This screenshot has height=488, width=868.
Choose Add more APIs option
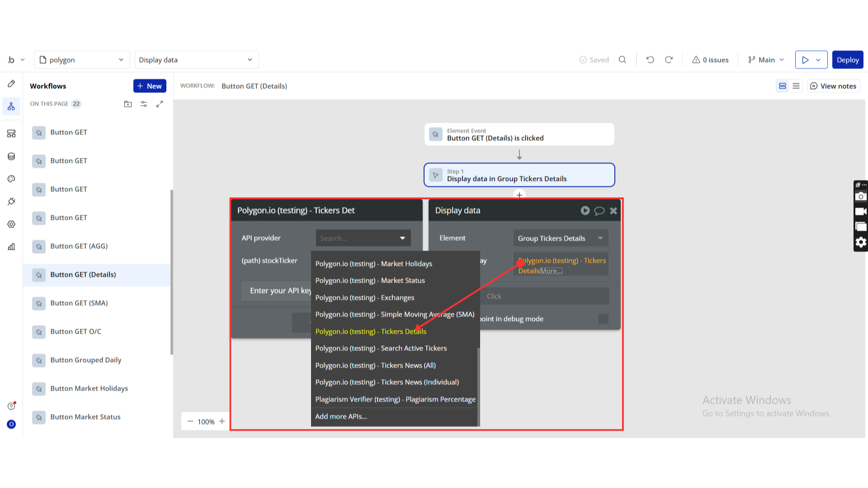click(341, 417)
